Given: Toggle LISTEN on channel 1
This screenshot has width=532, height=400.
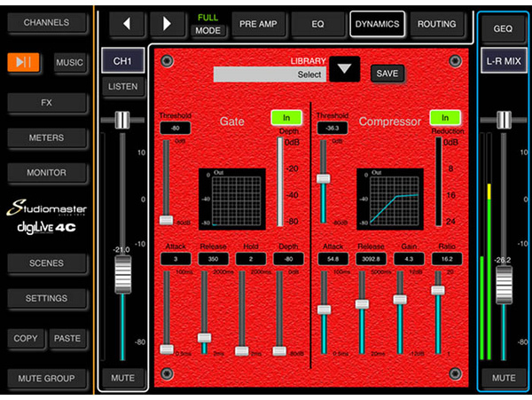Looking at the screenshot, I should pos(123,87).
